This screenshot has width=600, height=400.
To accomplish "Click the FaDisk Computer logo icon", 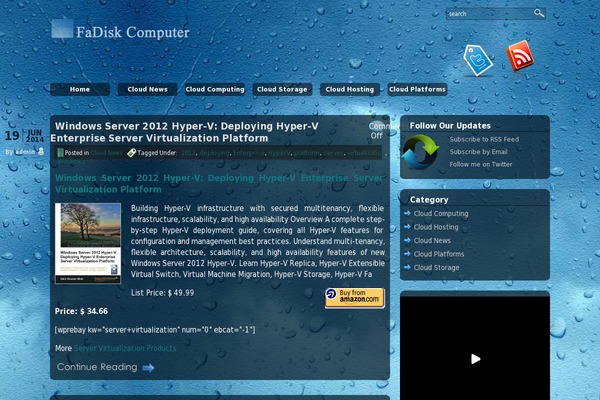I will 62,29.
